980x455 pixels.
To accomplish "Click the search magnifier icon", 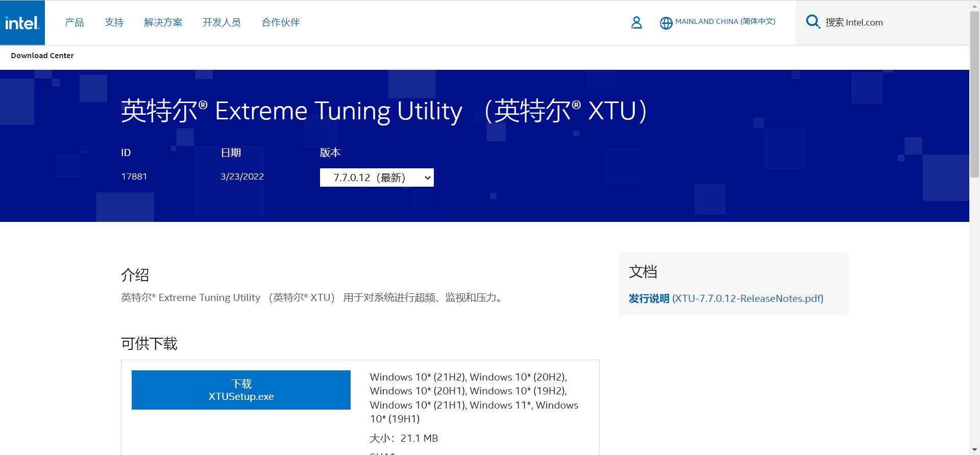I will pyautogui.click(x=813, y=22).
